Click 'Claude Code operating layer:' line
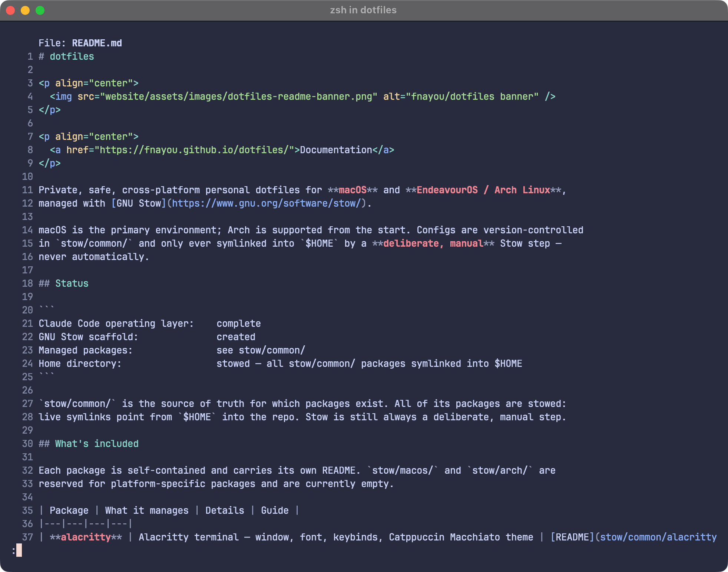Viewport: 728px width, 572px height. point(116,323)
